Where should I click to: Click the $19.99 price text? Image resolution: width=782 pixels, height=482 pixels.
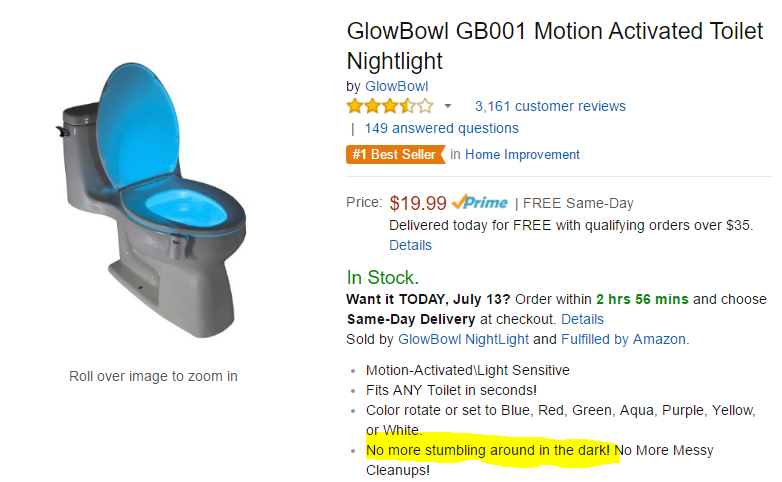(x=418, y=203)
